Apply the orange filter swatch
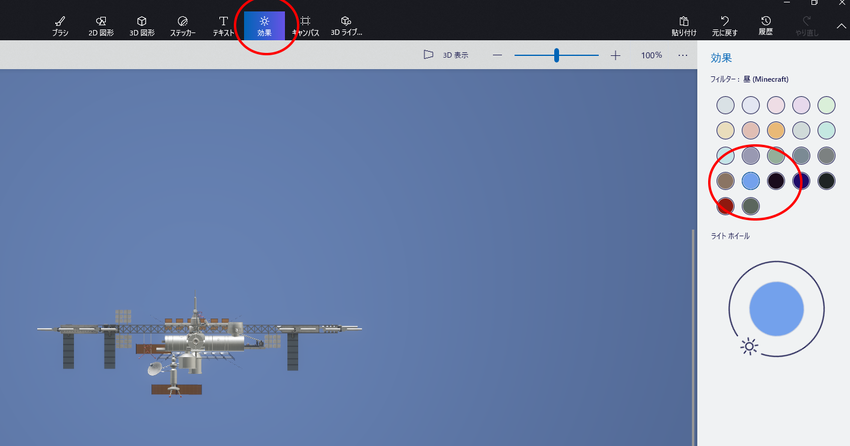Viewport: 850px width, 446px height. coord(776,130)
